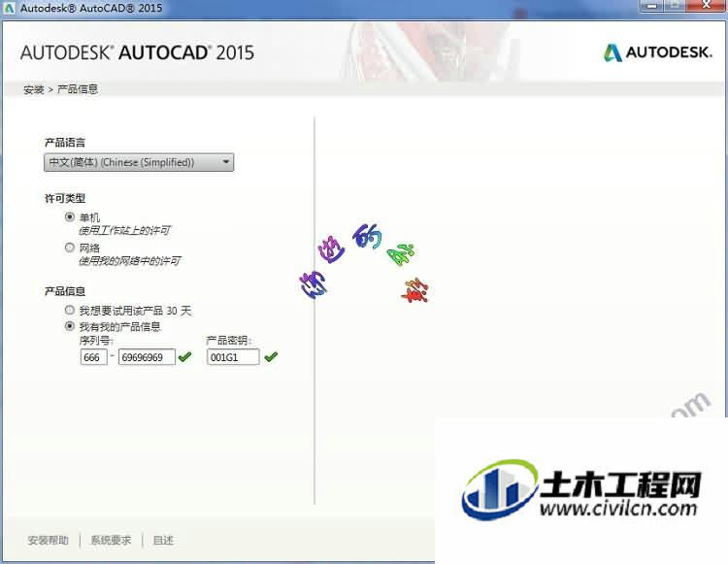The height and width of the screenshot is (564, 728).
Task: Select the 单机 standalone license radio button
Action: click(70, 216)
